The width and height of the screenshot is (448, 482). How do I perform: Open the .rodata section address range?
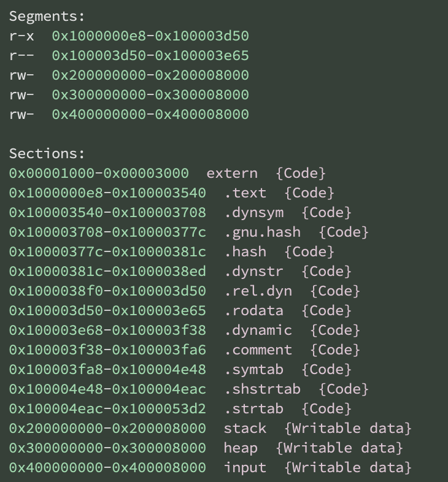(x=107, y=311)
